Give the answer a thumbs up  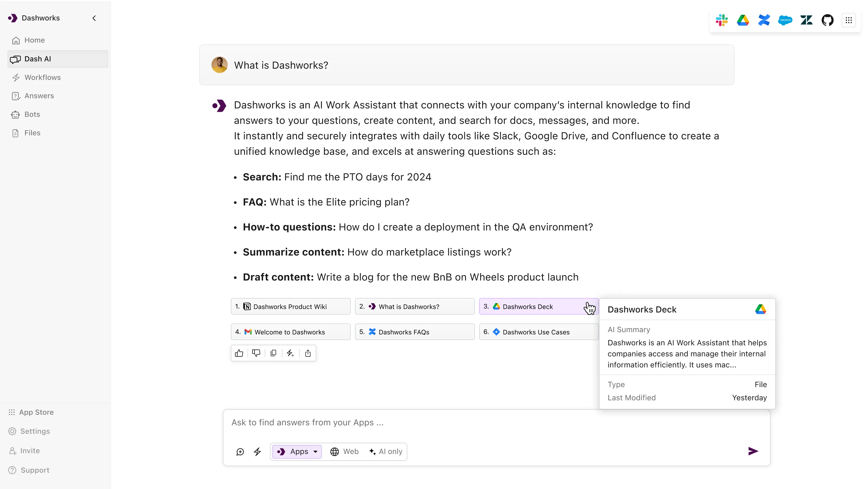pos(239,353)
